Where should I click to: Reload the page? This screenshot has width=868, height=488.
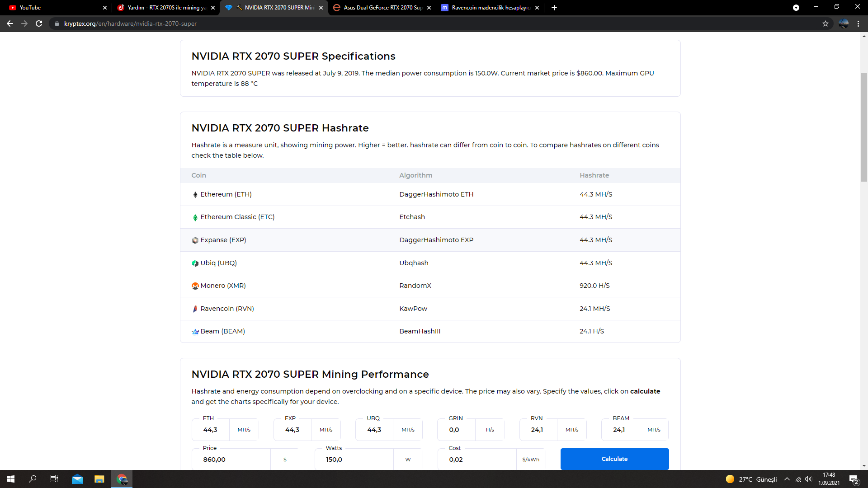pos(39,23)
